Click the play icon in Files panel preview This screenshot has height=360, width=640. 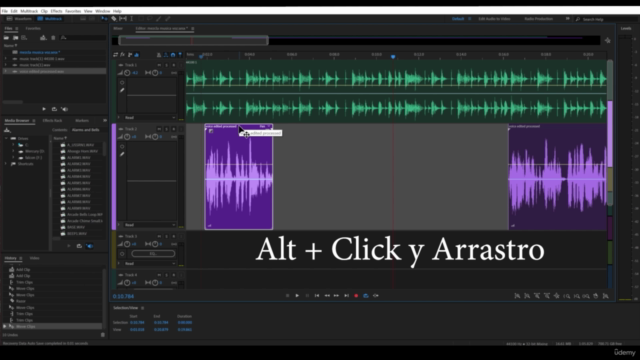click(x=44, y=109)
